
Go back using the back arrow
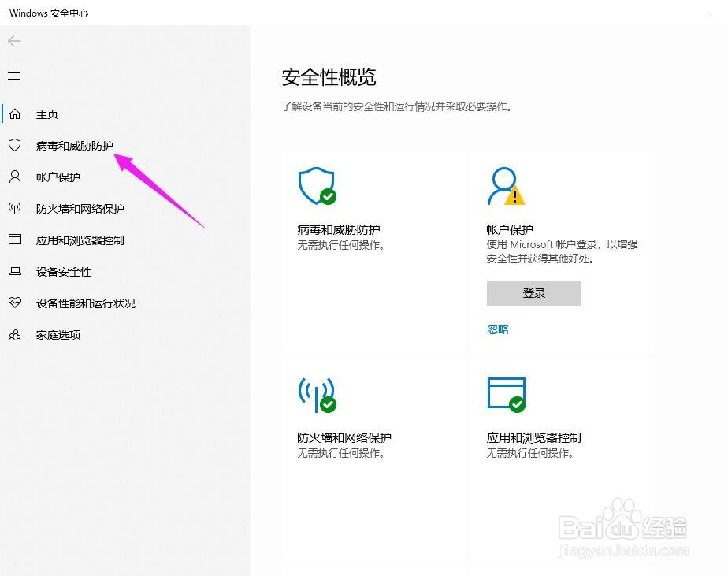13,41
